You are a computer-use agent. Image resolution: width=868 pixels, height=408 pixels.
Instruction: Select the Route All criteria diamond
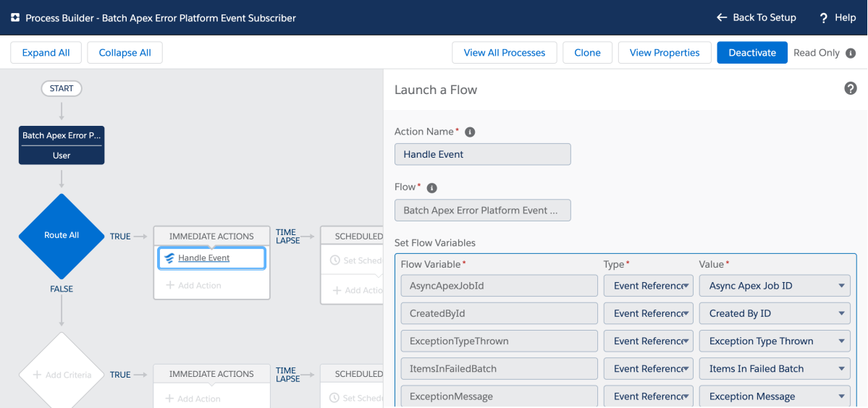(62, 236)
